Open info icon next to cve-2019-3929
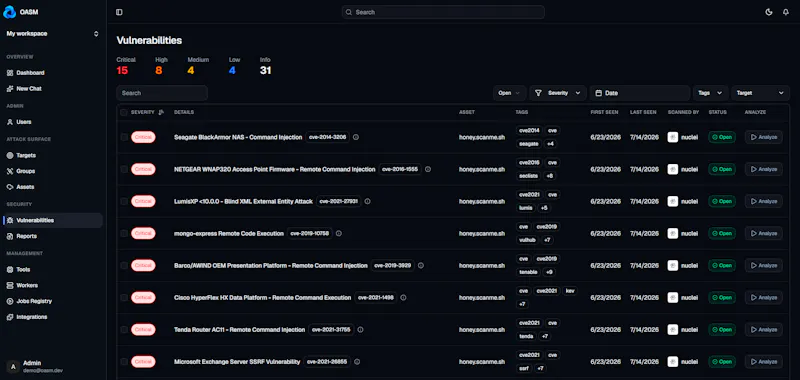 coord(421,266)
